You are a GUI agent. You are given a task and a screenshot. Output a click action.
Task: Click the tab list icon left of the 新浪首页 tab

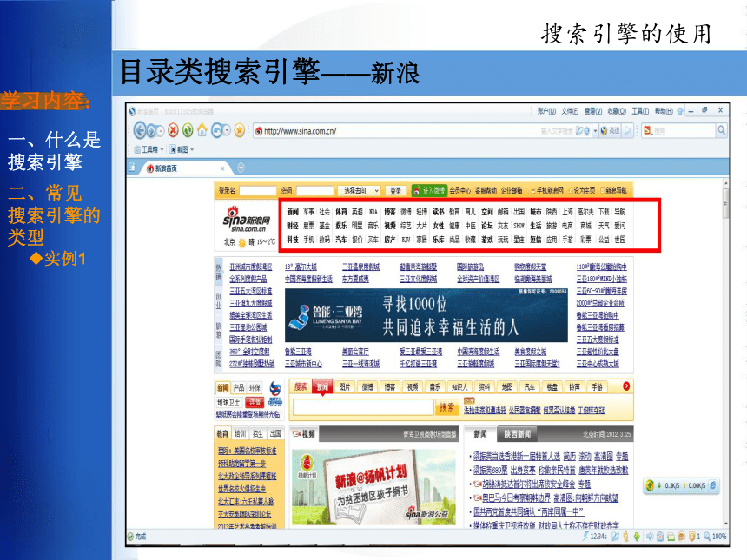point(132,168)
